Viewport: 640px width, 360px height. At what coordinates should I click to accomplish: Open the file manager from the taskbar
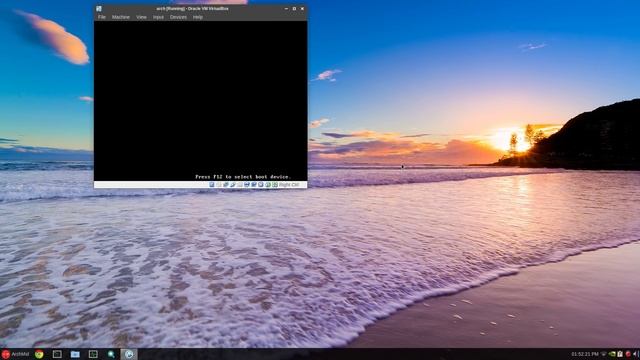[75, 354]
